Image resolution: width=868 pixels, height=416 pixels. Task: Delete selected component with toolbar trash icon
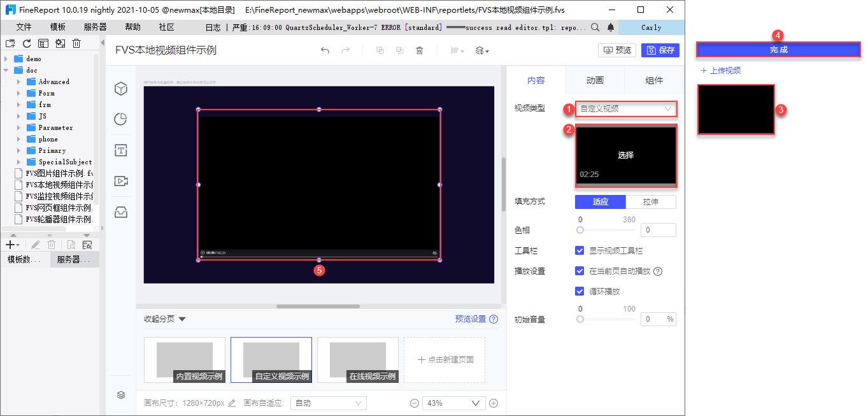420,50
